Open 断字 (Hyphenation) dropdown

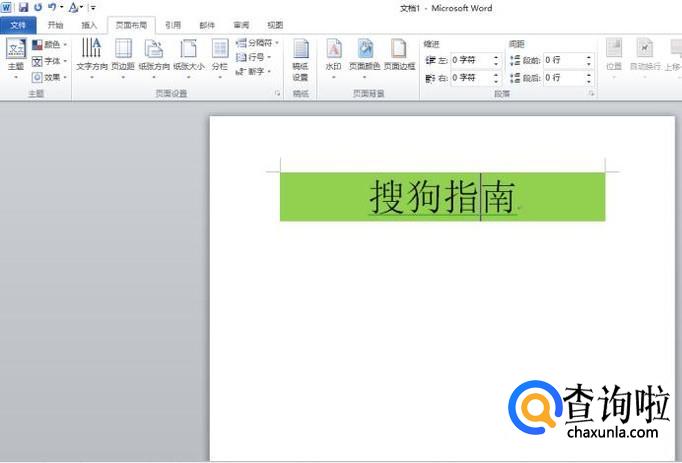(x=254, y=71)
